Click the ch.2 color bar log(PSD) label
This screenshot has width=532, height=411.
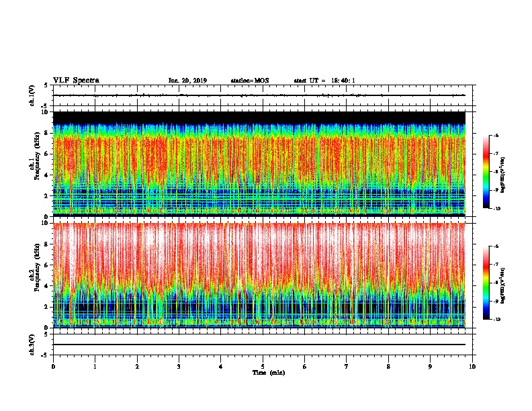[502, 285]
